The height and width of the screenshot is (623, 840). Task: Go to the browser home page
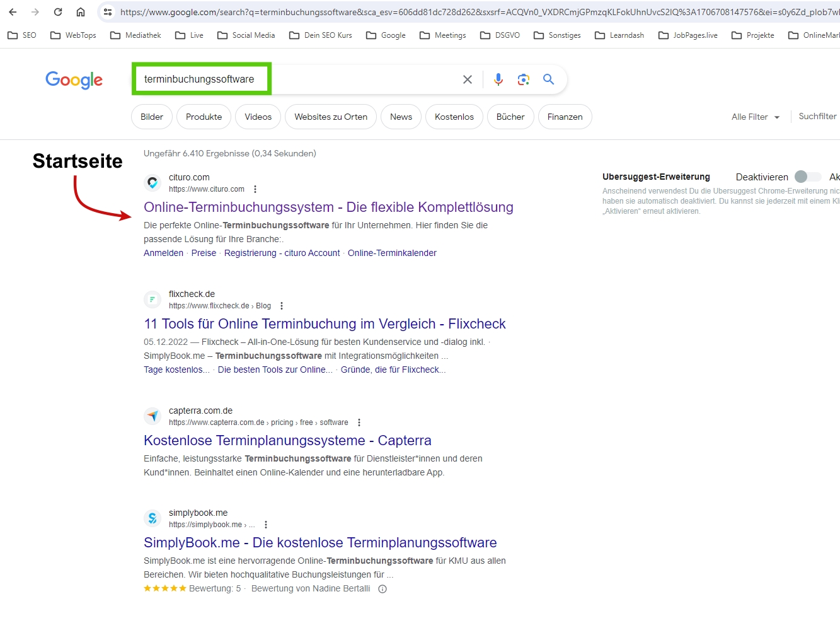[81, 12]
